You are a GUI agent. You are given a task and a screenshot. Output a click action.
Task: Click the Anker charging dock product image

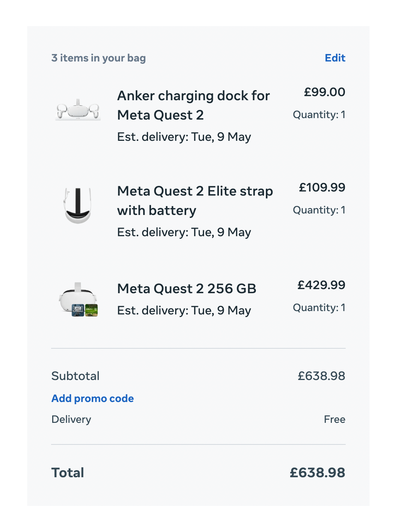pyautogui.click(x=78, y=110)
